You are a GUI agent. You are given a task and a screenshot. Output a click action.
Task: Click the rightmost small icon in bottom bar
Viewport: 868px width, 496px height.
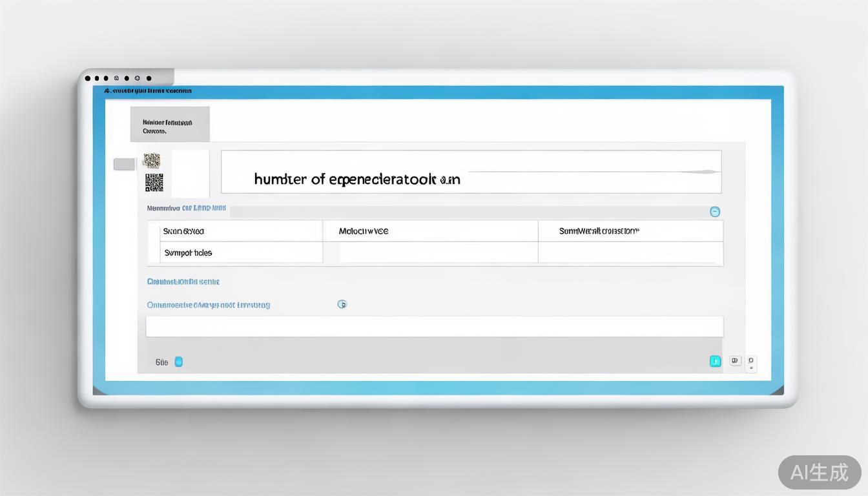tap(750, 363)
